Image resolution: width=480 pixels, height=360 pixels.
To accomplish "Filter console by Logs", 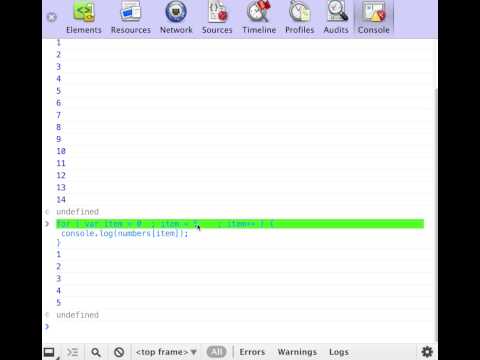I will pyautogui.click(x=339, y=352).
